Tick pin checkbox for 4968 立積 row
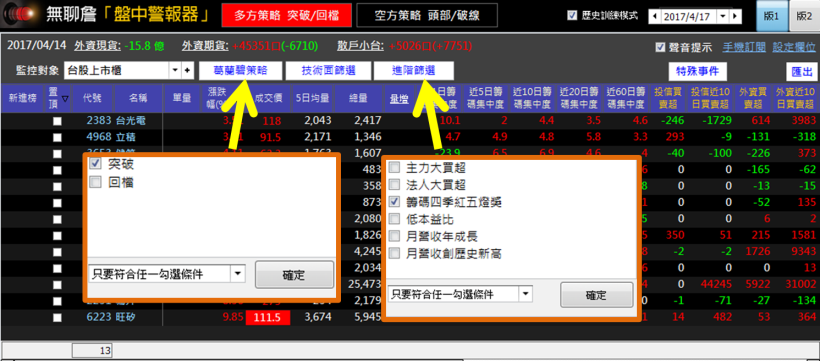 [57, 138]
